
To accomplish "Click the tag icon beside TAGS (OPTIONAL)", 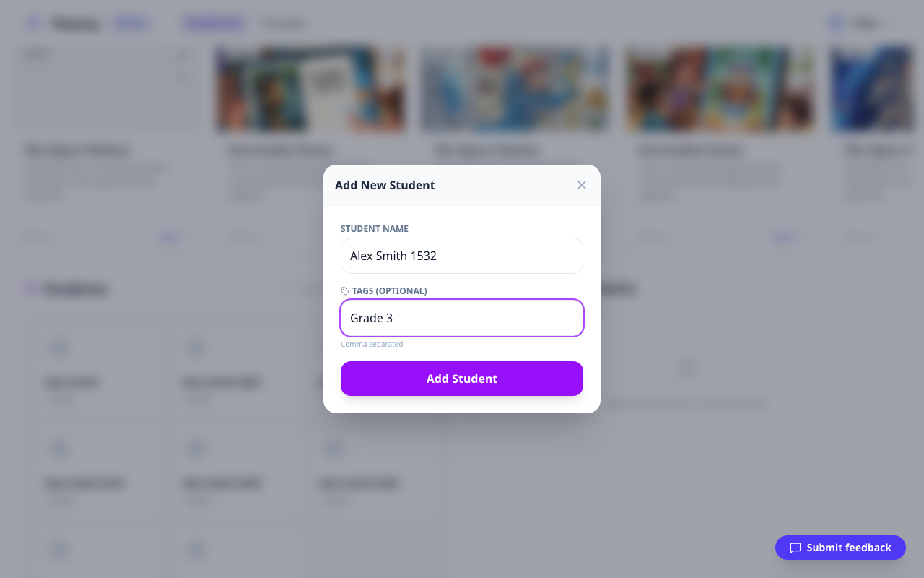I will point(344,290).
